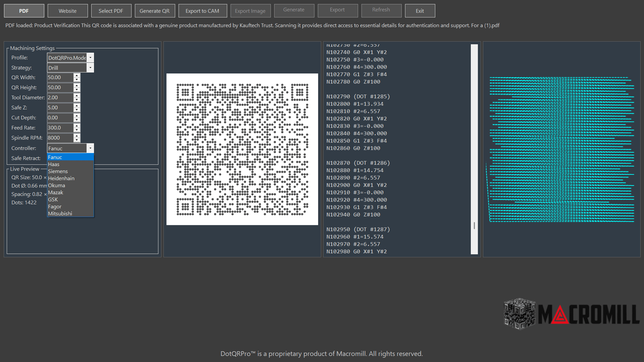Screen dimensions: 644x362
Task: Click Generate QR button
Action: pos(155,11)
